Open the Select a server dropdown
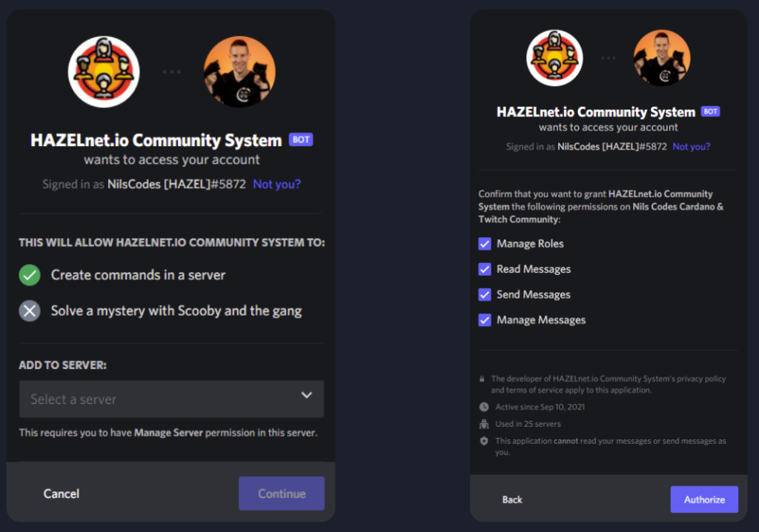Screen dimensions: 759x532 pos(171,399)
